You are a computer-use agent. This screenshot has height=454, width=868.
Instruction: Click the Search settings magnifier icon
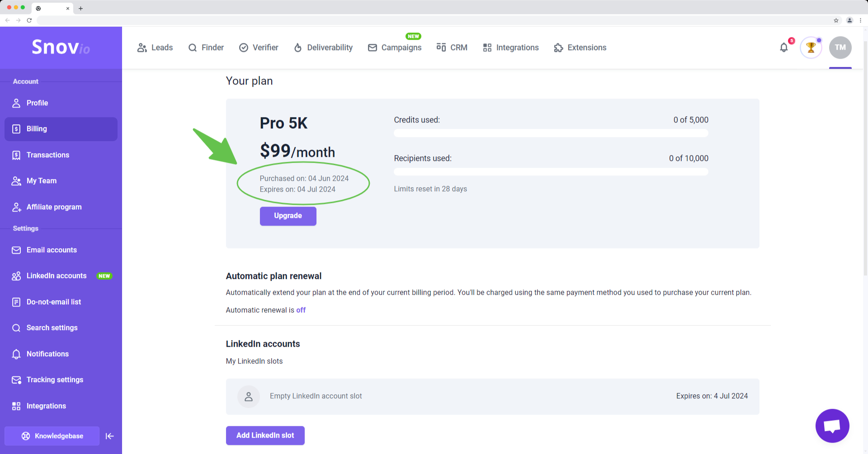pos(16,328)
